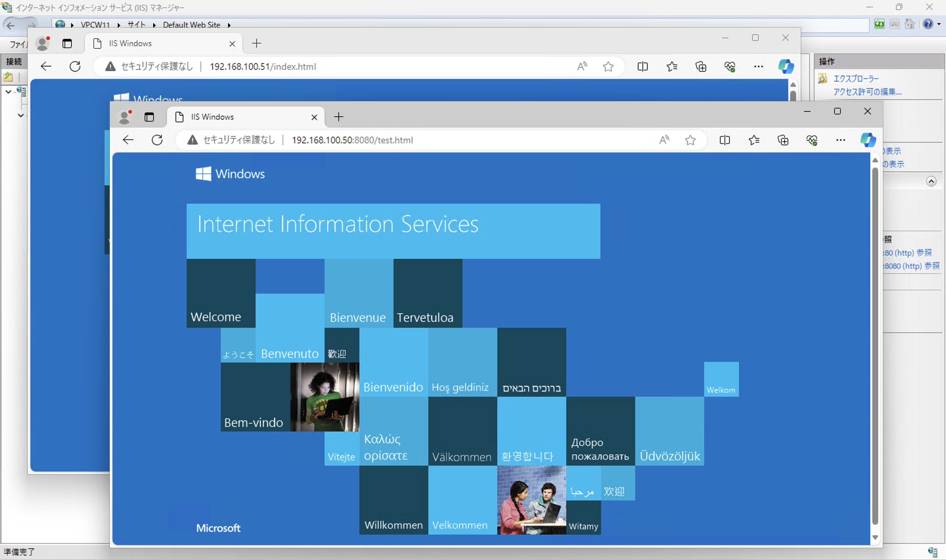
Task: Open Settings and more in rear Edge window
Action: coord(758,67)
